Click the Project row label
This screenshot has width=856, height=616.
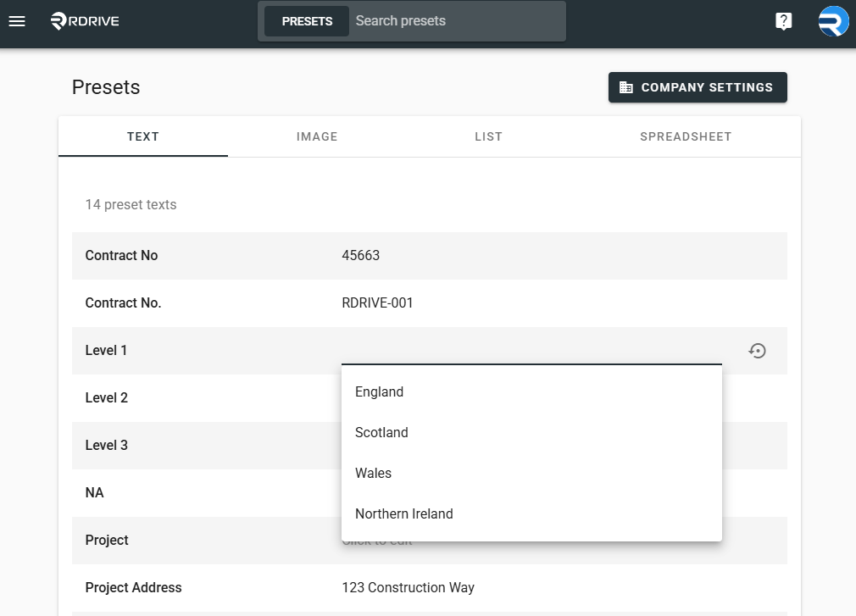(x=107, y=540)
